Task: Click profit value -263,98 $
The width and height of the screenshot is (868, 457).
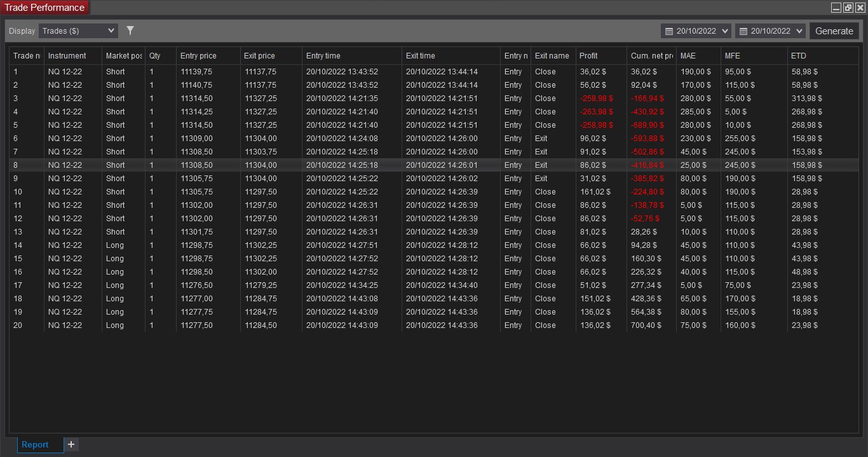Action: (595, 112)
